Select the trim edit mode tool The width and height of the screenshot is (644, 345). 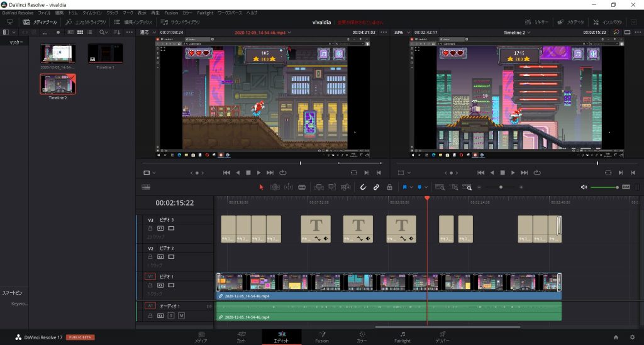pos(275,187)
